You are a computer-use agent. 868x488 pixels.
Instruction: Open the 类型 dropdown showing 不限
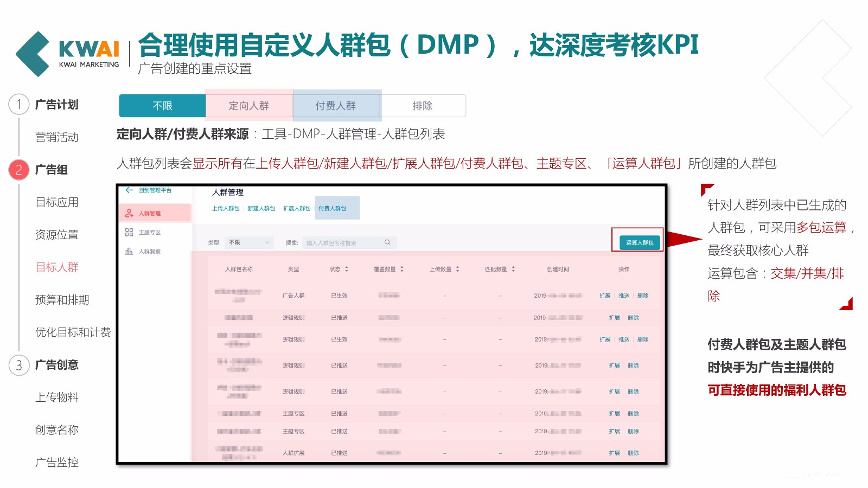pos(249,242)
